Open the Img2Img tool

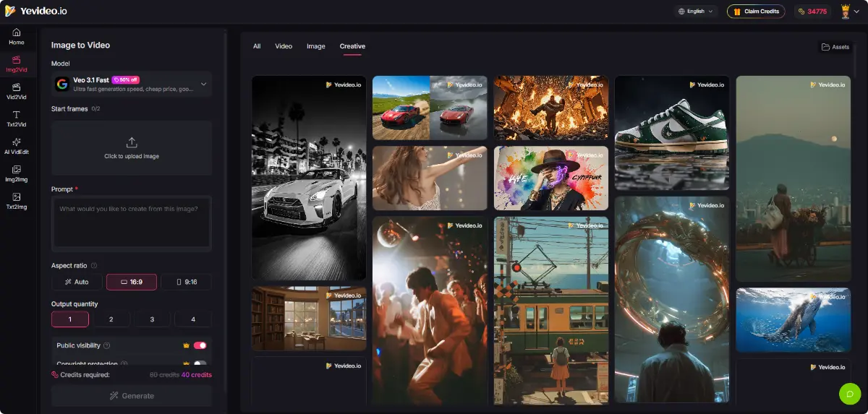[x=17, y=173]
